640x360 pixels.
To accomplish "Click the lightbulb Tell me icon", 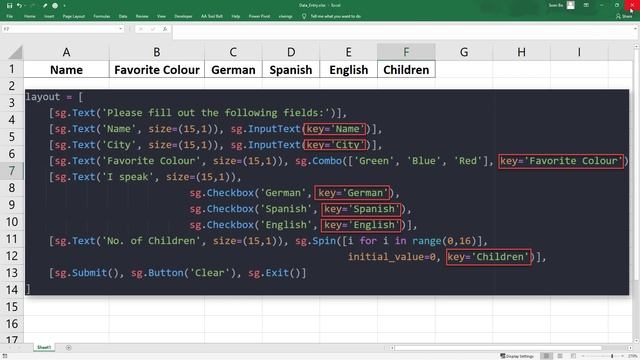I will [x=304, y=16].
